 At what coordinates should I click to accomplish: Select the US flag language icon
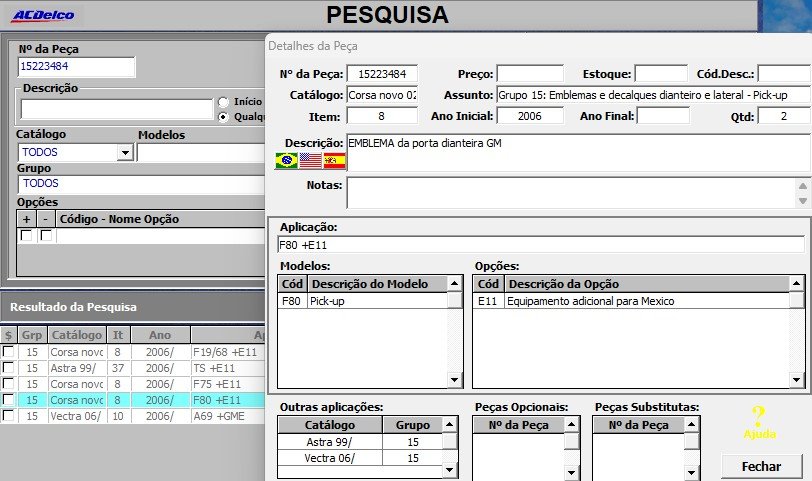311,161
